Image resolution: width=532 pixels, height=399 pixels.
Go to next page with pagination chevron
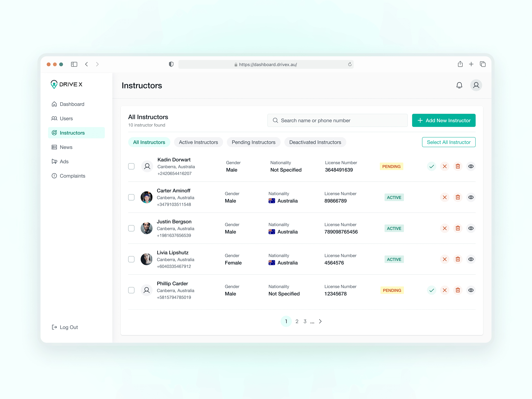(x=320, y=321)
